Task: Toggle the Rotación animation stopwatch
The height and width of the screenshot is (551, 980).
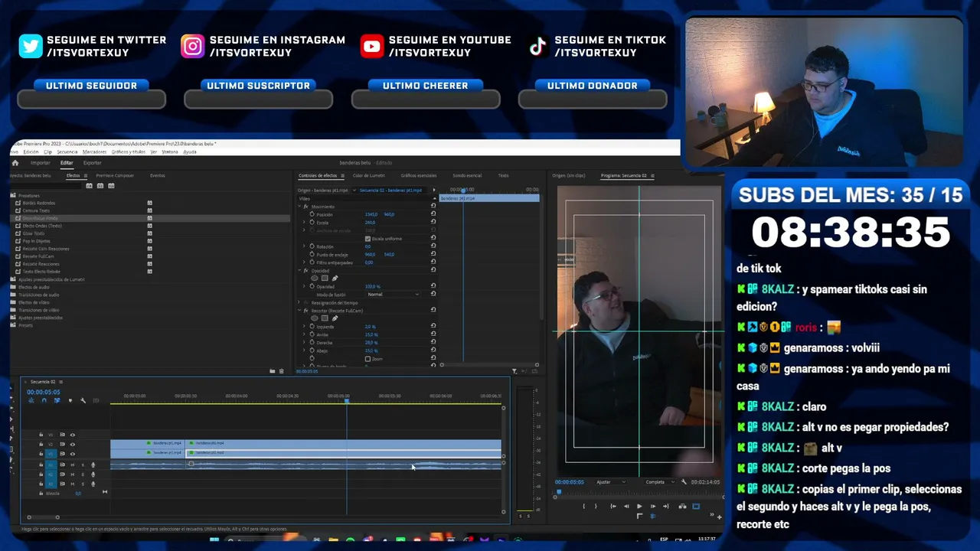Action: tap(312, 246)
